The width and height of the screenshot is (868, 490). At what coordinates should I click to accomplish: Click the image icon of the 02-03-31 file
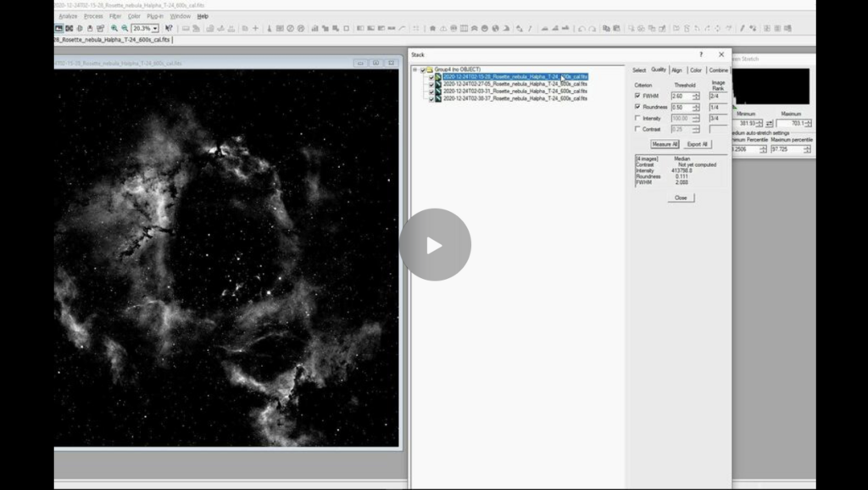[438, 92]
